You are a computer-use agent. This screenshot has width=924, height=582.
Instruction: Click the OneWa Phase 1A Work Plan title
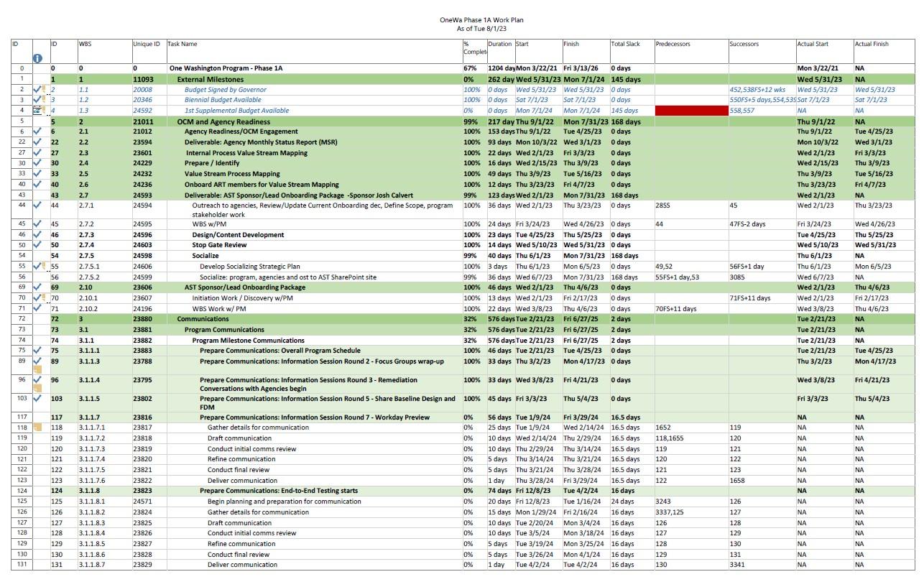[x=481, y=20]
